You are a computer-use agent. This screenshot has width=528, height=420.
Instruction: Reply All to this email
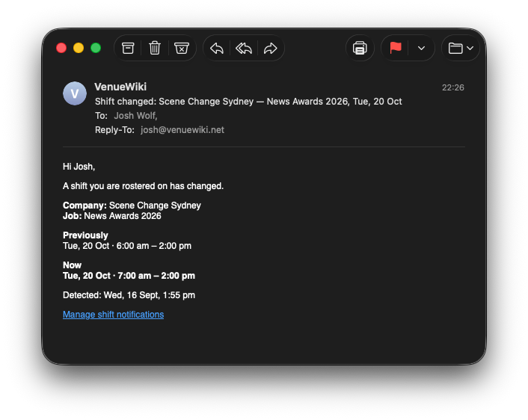click(x=244, y=49)
